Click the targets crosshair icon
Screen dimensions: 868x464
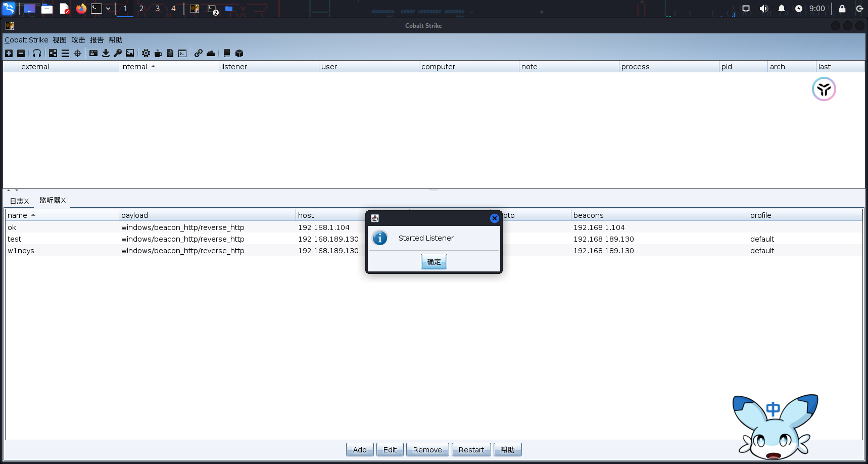pyautogui.click(x=77, y=53)
